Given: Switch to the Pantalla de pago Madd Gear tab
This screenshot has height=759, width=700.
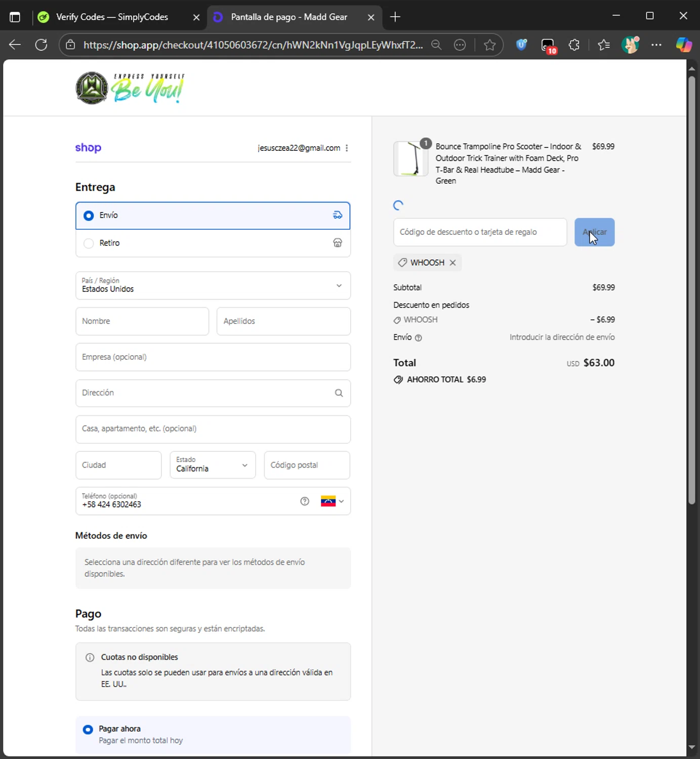Looking at the screenshot, I should point(294,17).
